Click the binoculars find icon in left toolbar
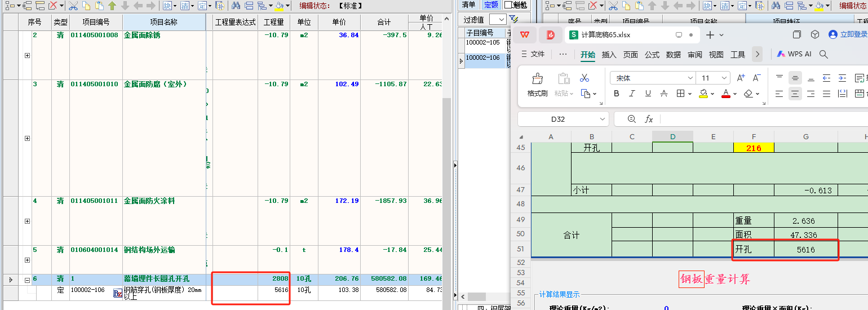The image size is (868, 310). (x=236, y=6)
